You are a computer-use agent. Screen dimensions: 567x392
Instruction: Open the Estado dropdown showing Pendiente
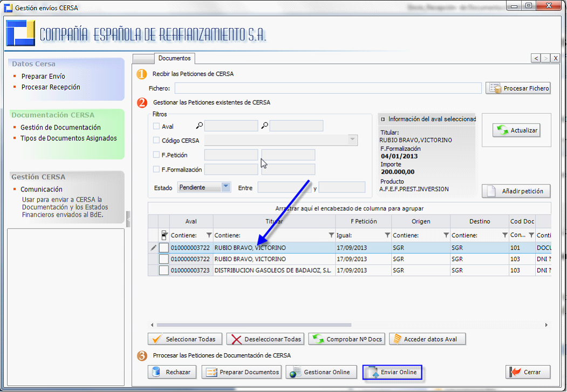(226, 187)
